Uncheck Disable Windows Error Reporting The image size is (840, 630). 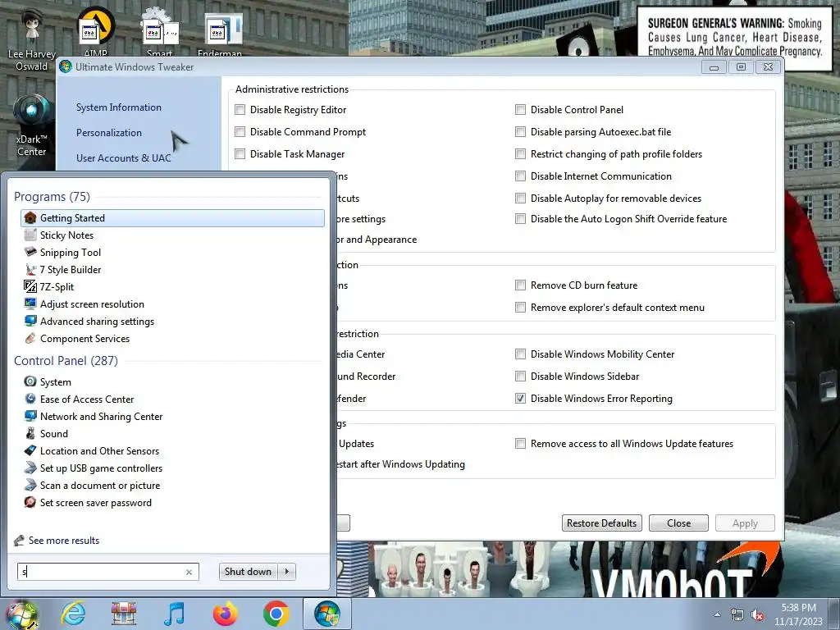tap(520, 399)
